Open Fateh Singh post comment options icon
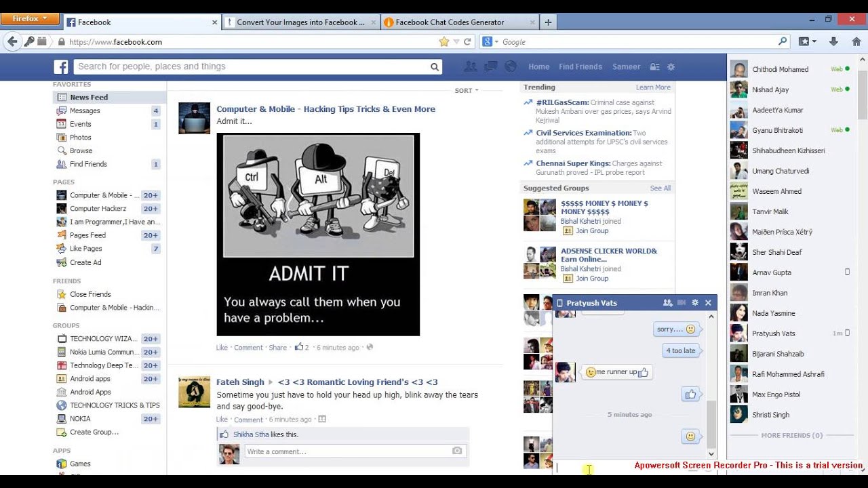This screenshot has height=488, width=868. click(x=322, y=420)
